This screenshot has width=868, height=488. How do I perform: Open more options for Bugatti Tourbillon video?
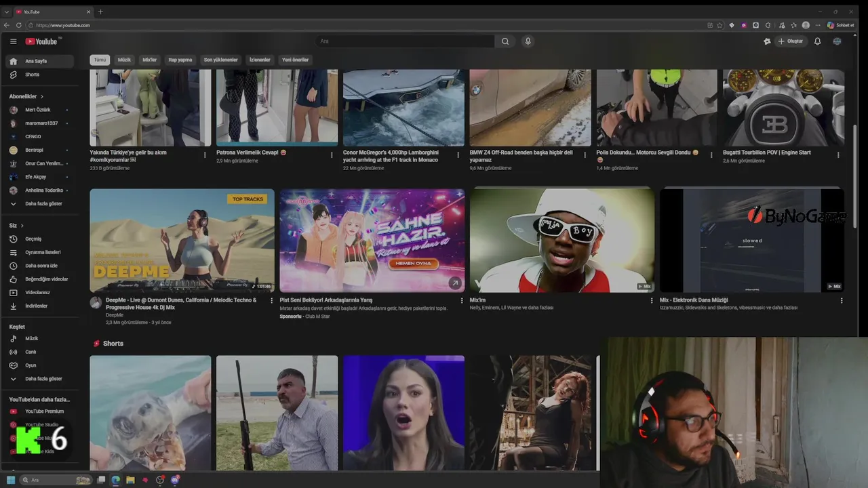click(x=838, y=155)
